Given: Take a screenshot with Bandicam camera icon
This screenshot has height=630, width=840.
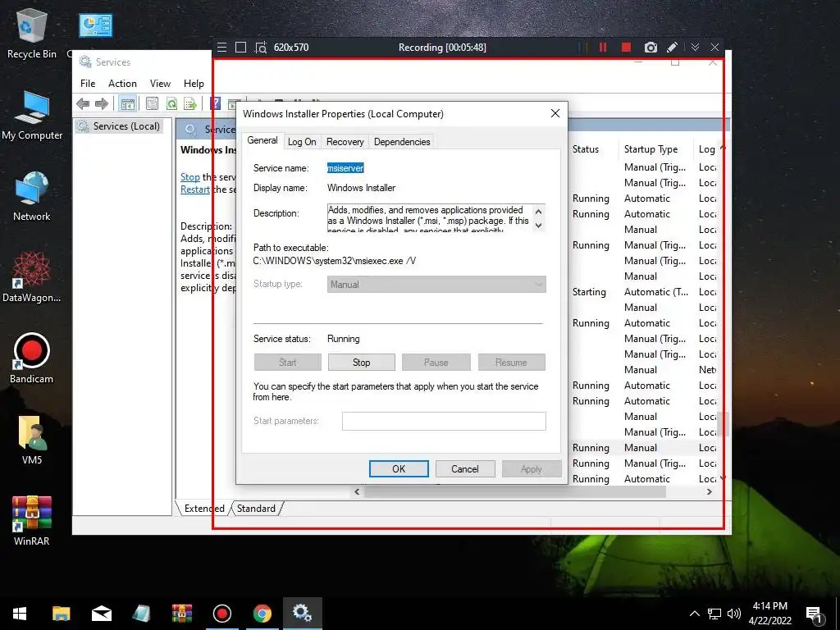Looking at the screenshot, I should pos(651,47).
